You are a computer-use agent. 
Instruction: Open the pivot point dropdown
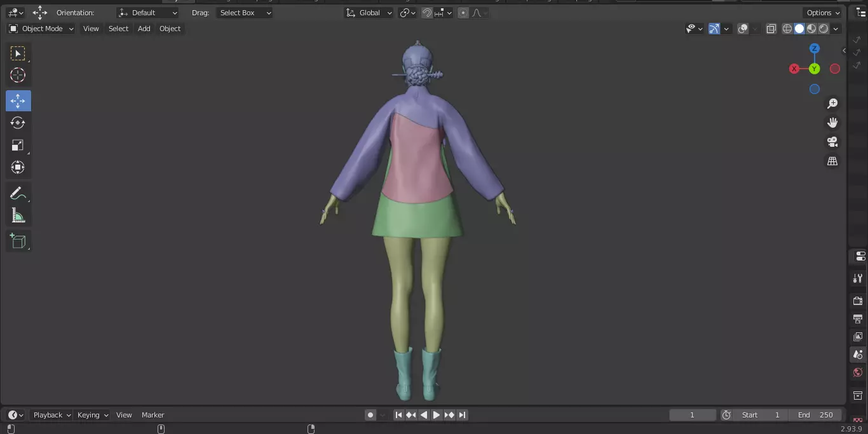click(x=407, y=13)
